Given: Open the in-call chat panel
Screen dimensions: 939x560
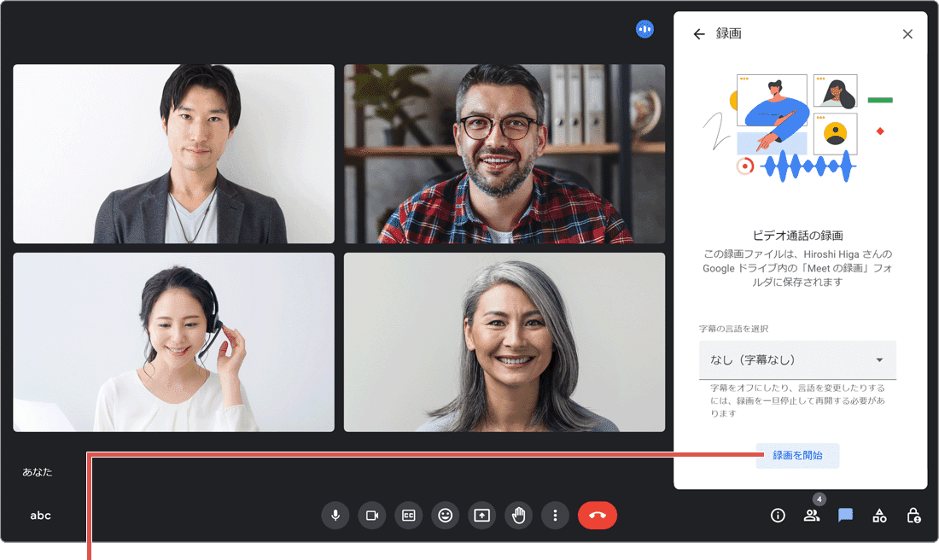Looking at the screenshot, I should [845, 515].
